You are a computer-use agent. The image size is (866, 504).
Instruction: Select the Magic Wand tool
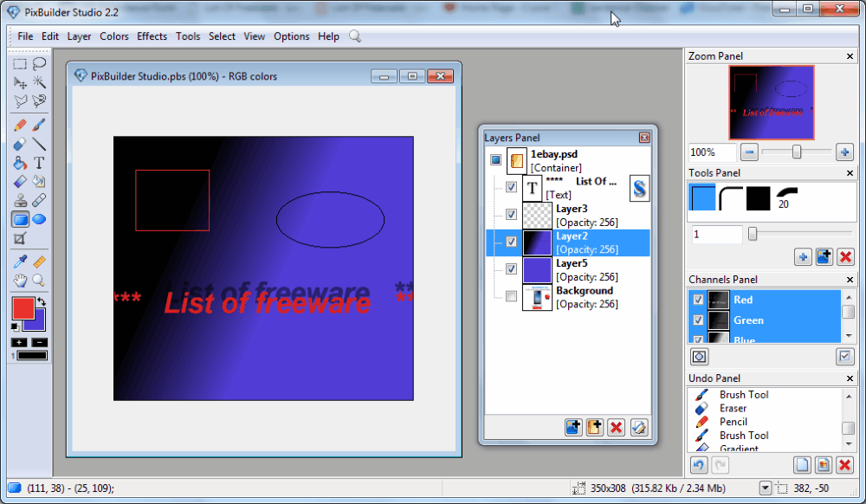39,83
